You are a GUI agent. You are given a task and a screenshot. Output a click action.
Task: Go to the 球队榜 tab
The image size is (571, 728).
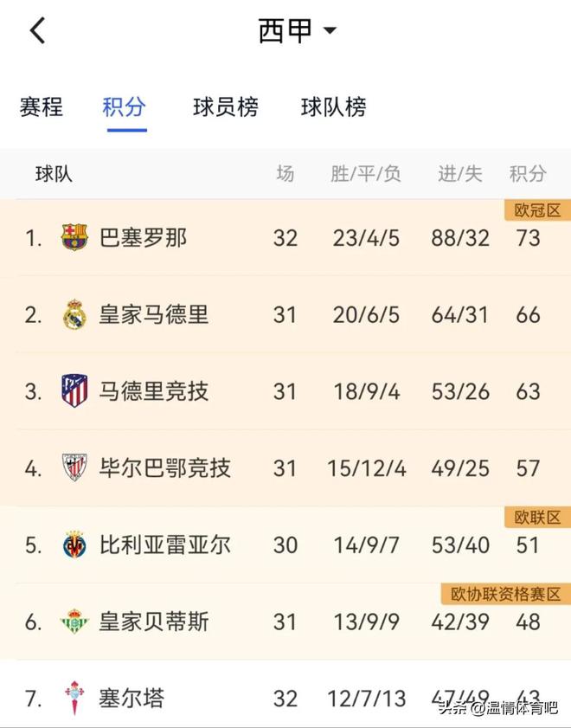tap(333, 106)
